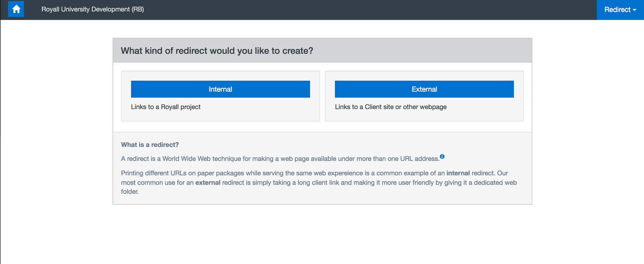Click the Redirect chevron in the top bar
The width and height of the screenshot is (644, 264).
click(635, 9)
